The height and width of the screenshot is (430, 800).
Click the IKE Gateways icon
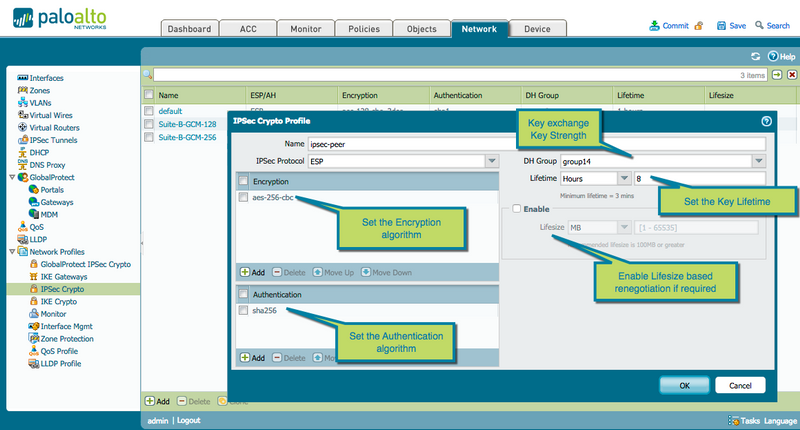coord(34,276)
